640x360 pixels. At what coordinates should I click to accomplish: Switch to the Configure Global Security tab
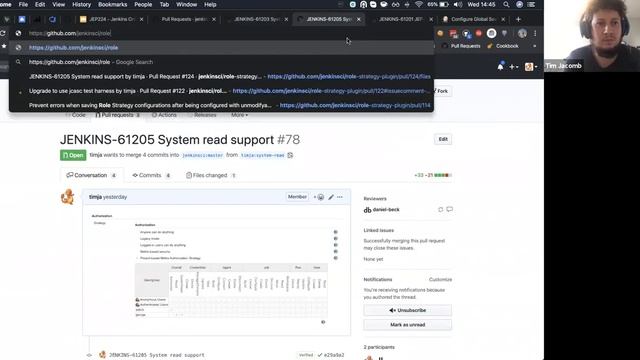coord(473,19)
